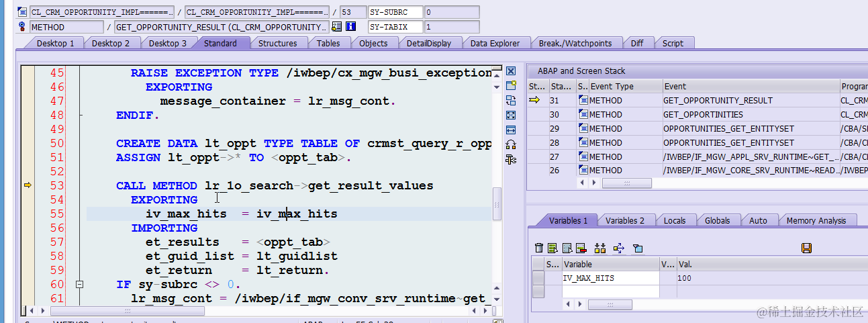Open the Break./Watchpoints tab
The image size is (868, 323).
pyautogui.click(x=575, y=43)
